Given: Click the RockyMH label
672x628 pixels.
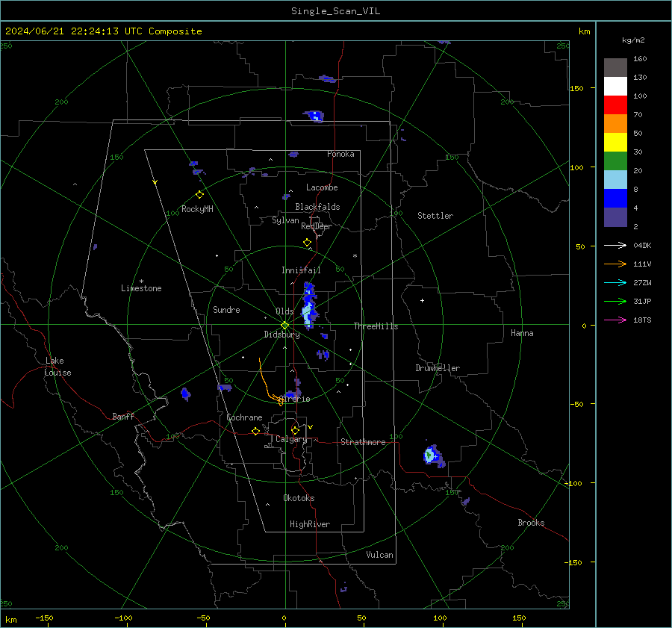Looking at the screenshot, I should 197,209.
